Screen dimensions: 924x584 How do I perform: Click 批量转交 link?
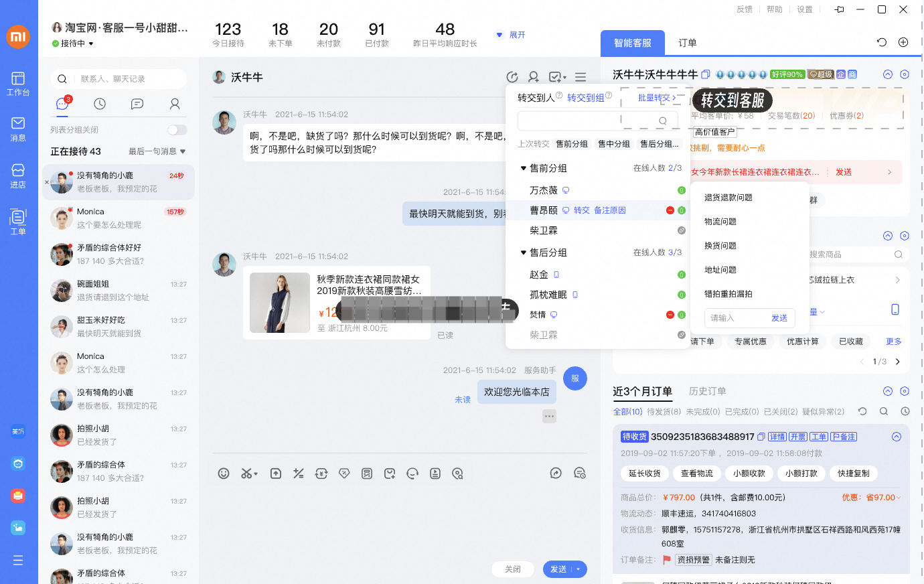(657, 98)
